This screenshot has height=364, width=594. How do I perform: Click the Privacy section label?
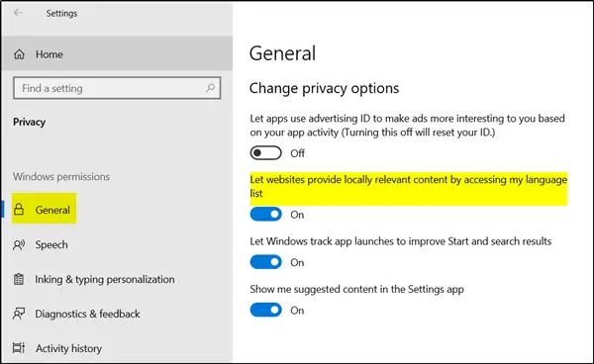(29, 122)
